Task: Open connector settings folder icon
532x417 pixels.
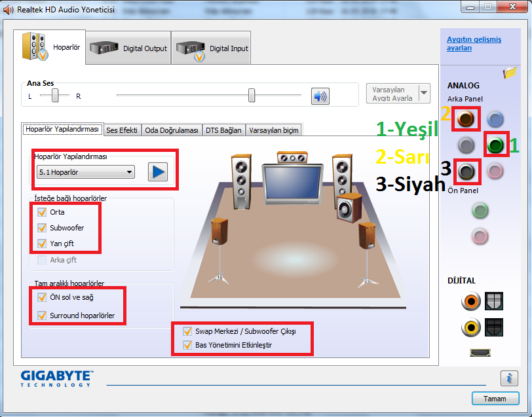Action: pyautogui.click(x=510, y=72)
